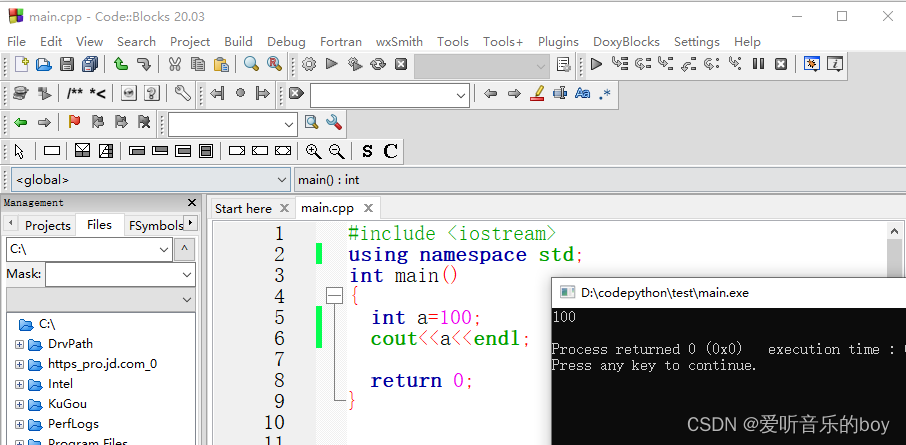Toggle the source S button
906x445 pixels.
pyautogui.click(x=367, y=151)
